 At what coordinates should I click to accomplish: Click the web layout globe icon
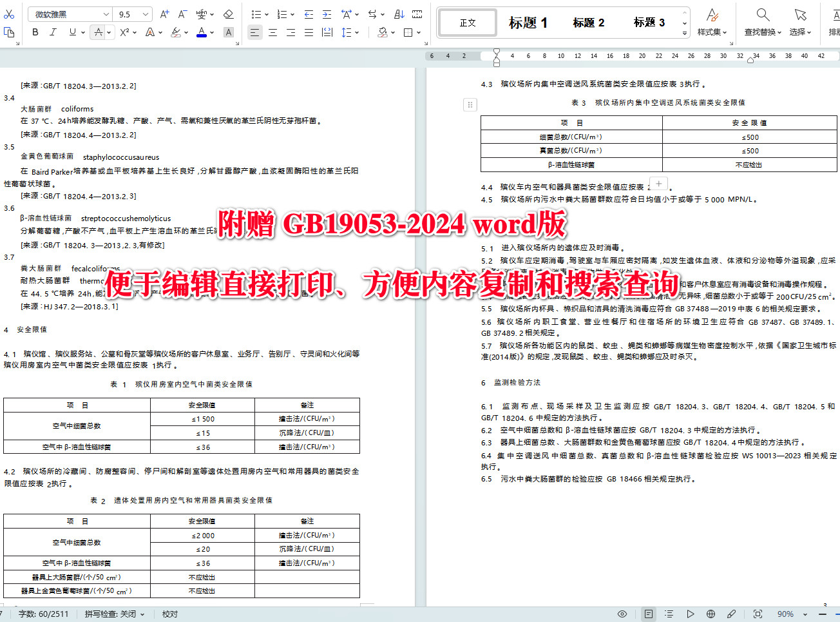[x=711, y=614]
